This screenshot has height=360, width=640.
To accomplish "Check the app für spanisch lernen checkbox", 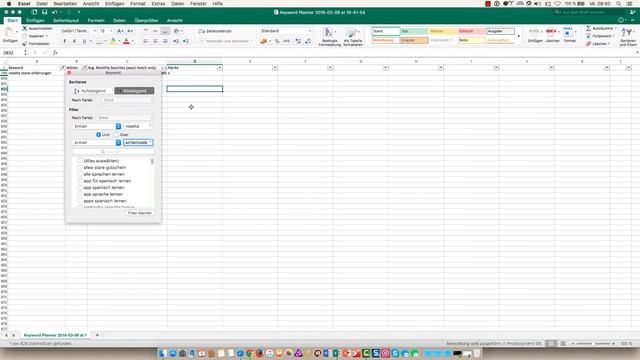I will point(80,181).
